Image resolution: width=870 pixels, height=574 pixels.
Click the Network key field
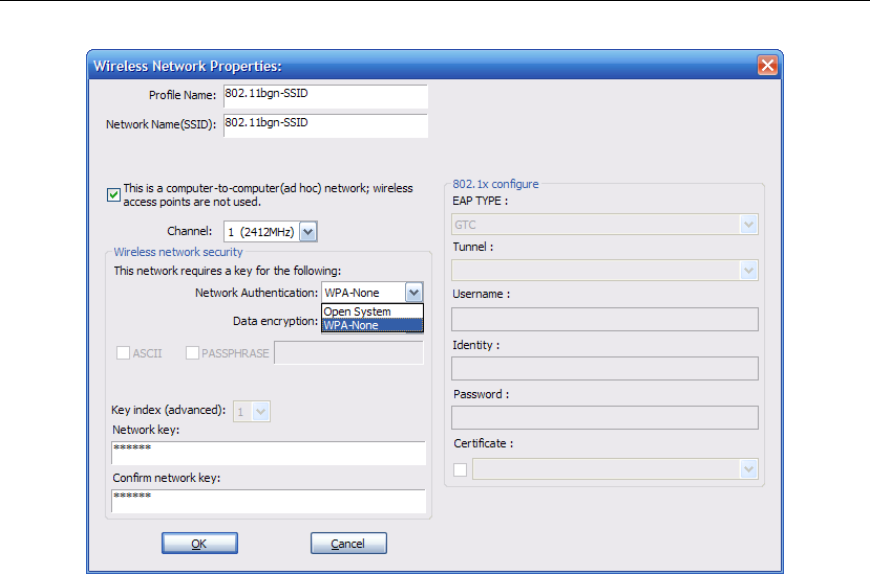click(269, 453)
